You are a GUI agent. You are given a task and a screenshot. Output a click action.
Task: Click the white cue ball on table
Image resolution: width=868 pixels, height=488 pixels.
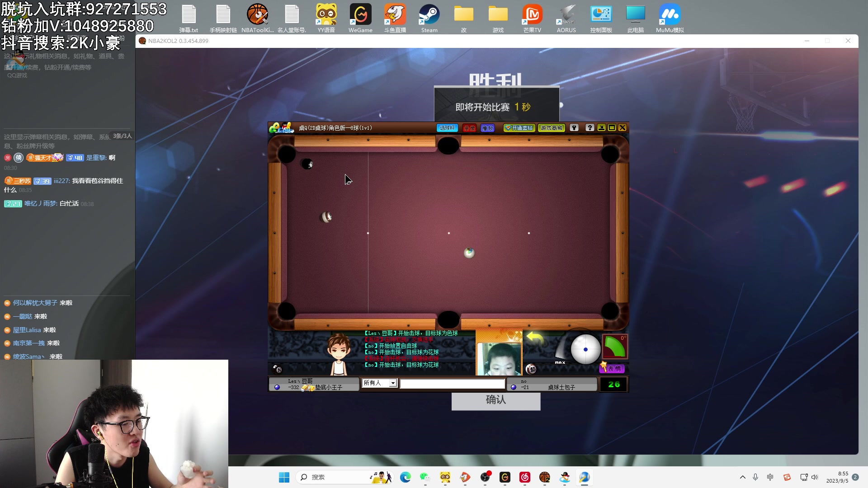click(469, 253)
